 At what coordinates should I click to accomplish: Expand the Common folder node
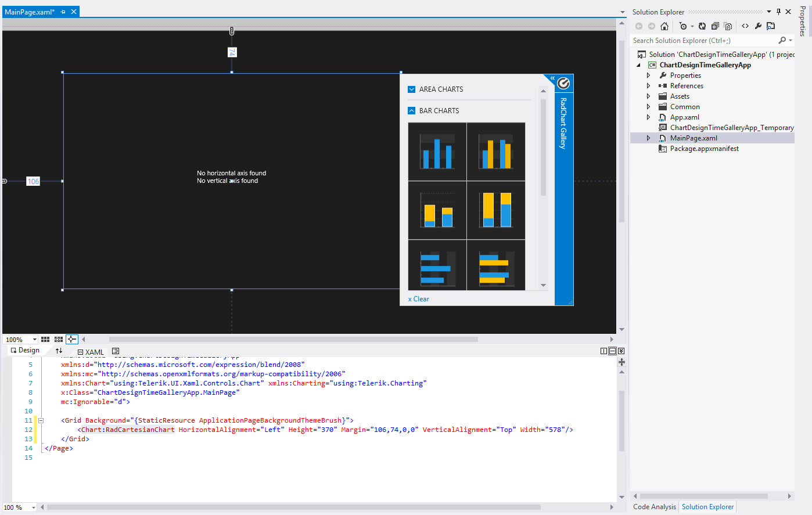click(649, 107)
